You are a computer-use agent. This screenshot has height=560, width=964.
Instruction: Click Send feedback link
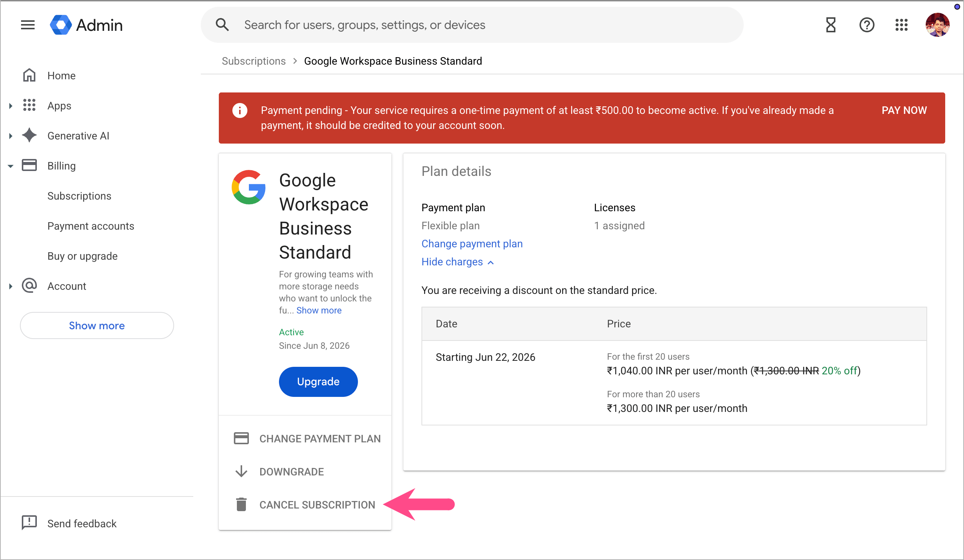pos(82,523)
